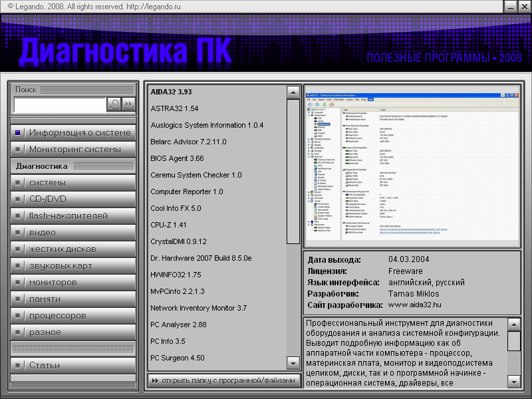
Task: Select AIDA32 3.93 in the program list
Action: tap(171, 92)
